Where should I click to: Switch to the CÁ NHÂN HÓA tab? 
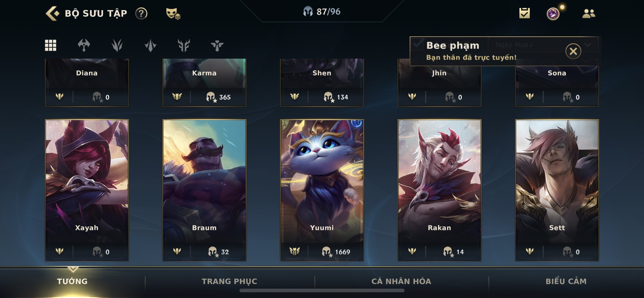(401, 281)
